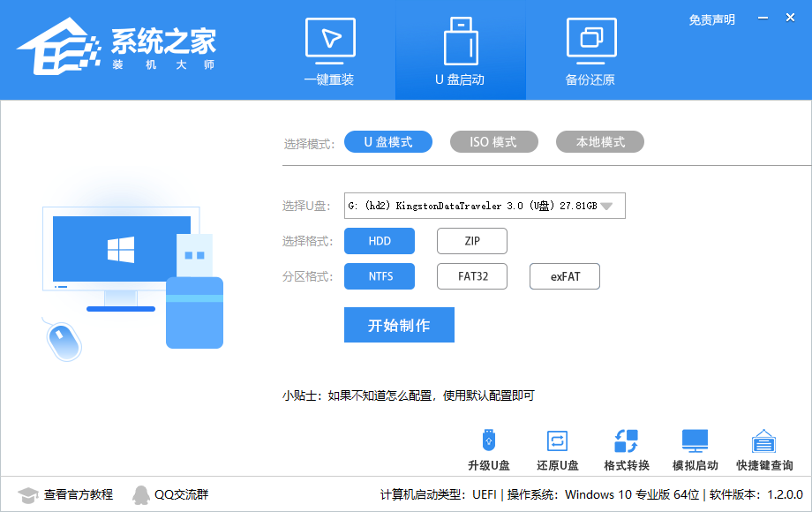Screen dimensions: 812x512
Task: Select the ZIP format swatch
Action: pos(471,240)
